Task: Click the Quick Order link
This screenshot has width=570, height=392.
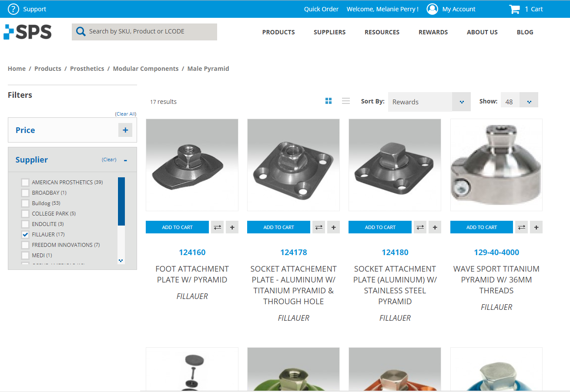Action: click(321, 9)
